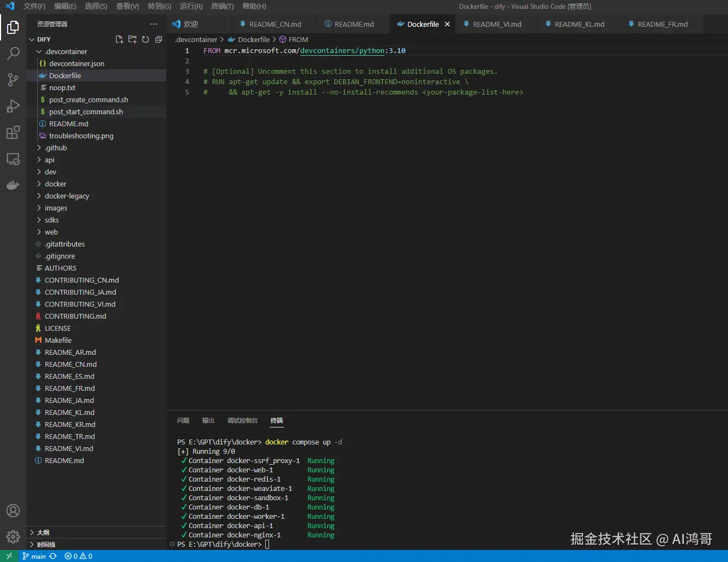Screen dimensions: 728x562
Task: Click the synchronize changes icon in status bar
Action: (x=53, y=556)
